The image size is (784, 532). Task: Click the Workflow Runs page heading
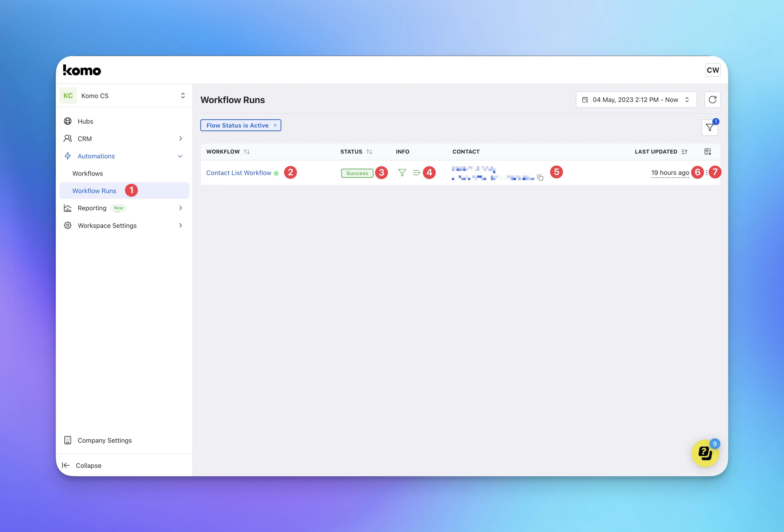click(x=232, y=100)
